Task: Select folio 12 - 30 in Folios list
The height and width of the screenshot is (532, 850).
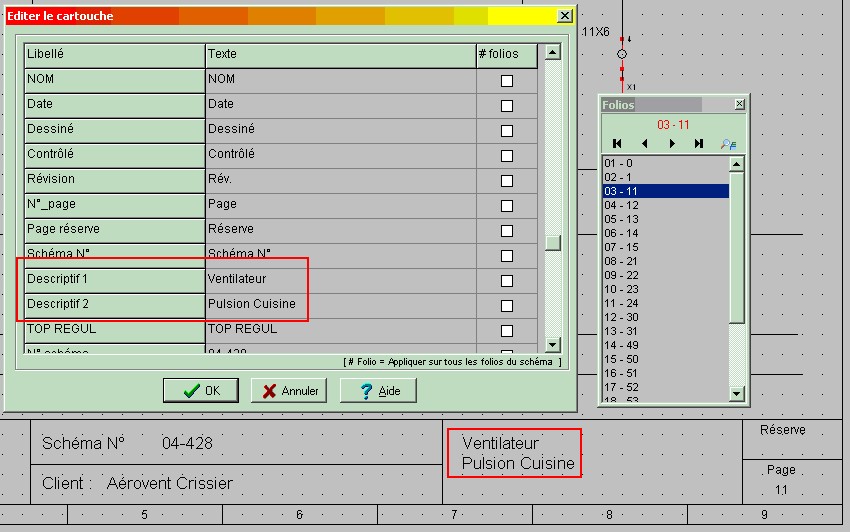Action: click(x=665, y=317)
